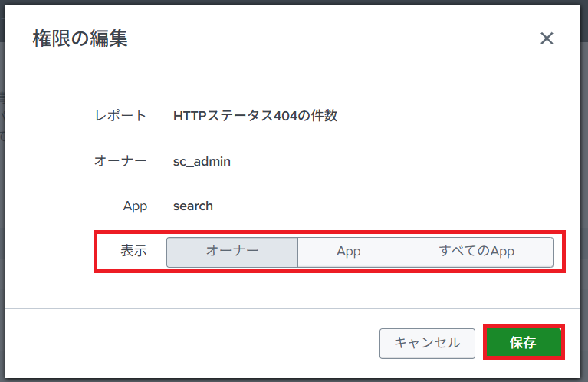
Task: Set 表示 to オーナー only
Action: tap(232, 251)
